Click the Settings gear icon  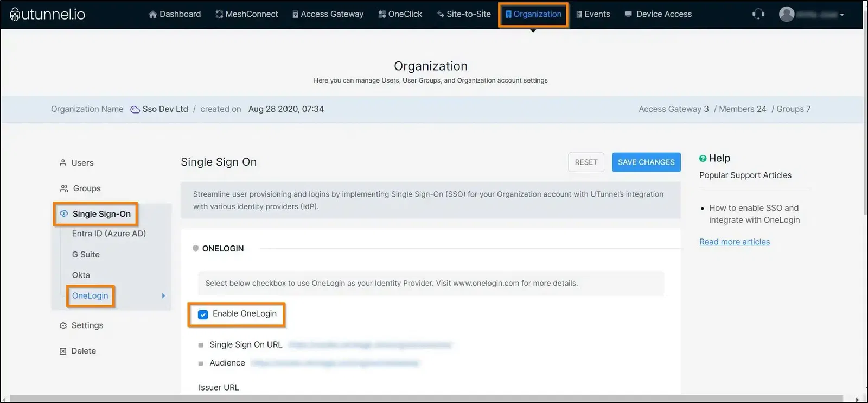pyautogui.click(x=63, y=325)
